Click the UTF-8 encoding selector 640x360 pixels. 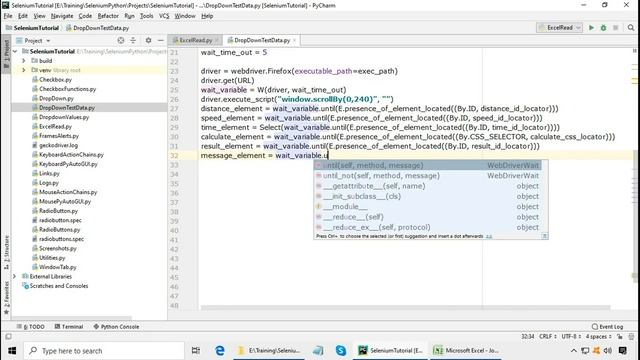pos(571,336)
